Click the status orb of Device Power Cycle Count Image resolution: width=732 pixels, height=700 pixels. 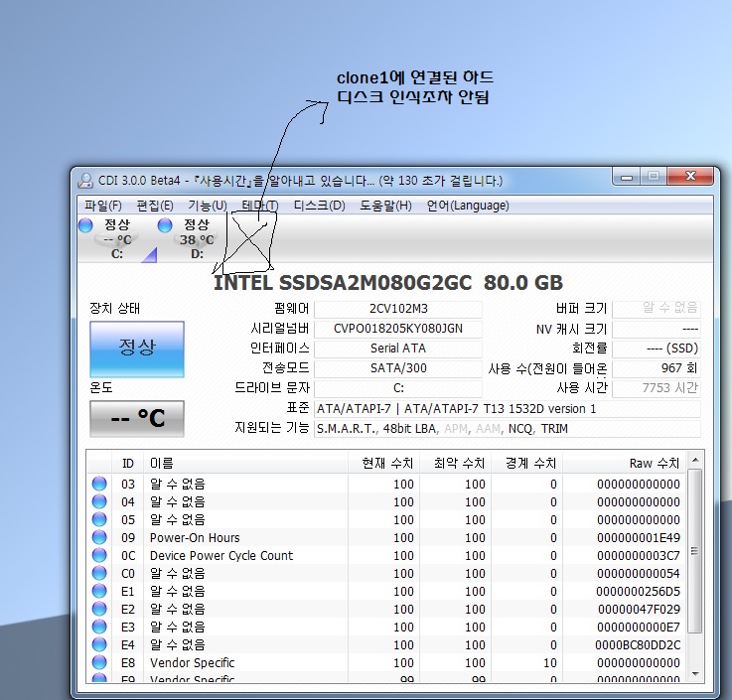99,555
